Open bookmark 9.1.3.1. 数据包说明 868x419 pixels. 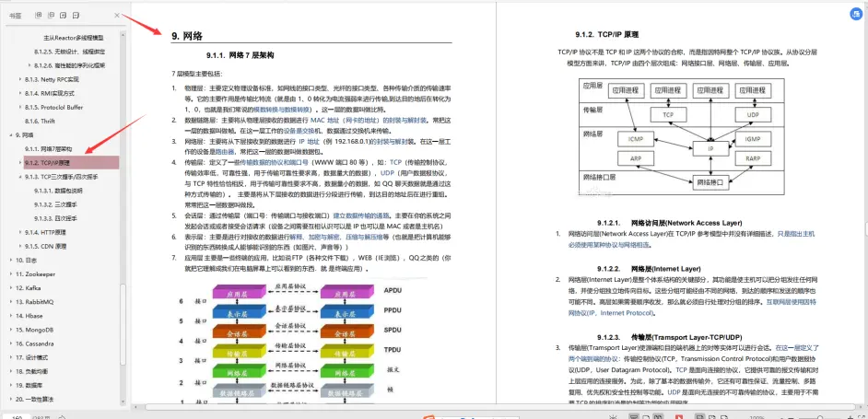pos(58,191)
